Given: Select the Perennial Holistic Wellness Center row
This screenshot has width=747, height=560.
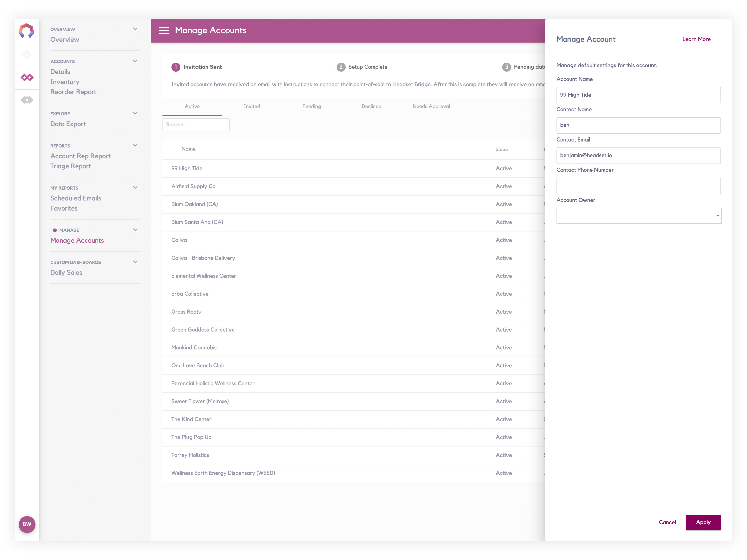Looking at the screenshot, I should [x=354, y=383].
